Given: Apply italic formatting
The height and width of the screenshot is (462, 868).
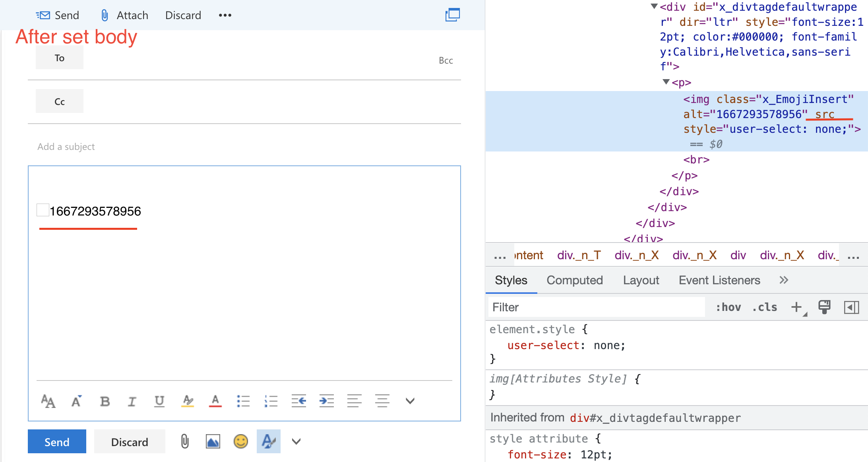Looking at the screenshot, I should pyautogui.click(x=132, y=401).
